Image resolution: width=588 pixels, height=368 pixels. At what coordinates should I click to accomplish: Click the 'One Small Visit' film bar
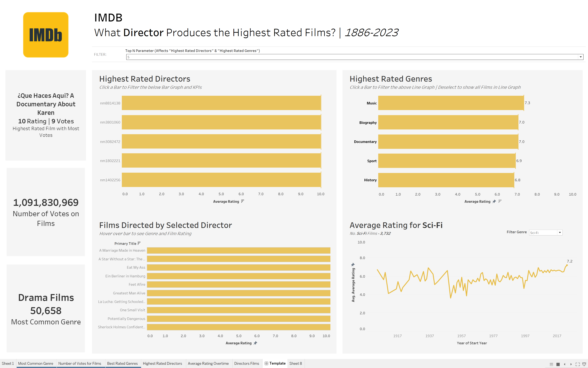click(239, 310)
